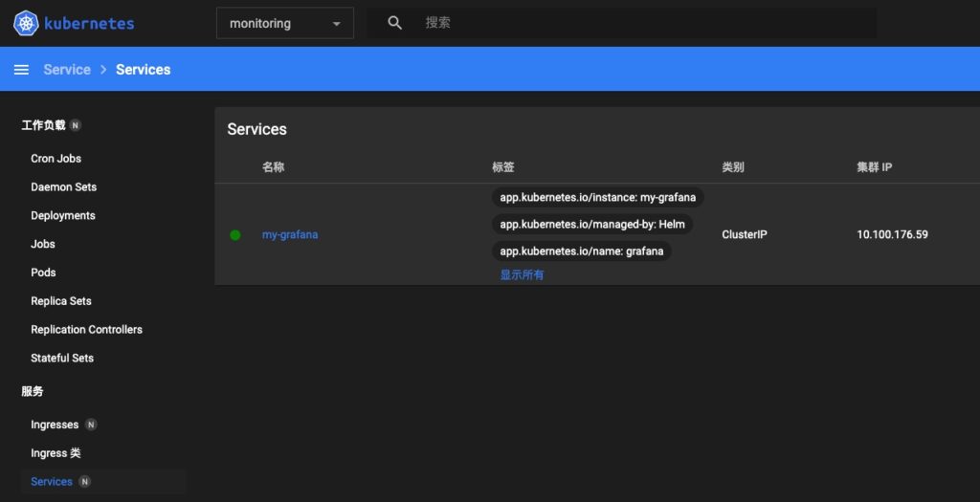980x502 pixels.
Task: Click the 10.100.176.59 cluster IP value
Action: click(x=893, y=235)
